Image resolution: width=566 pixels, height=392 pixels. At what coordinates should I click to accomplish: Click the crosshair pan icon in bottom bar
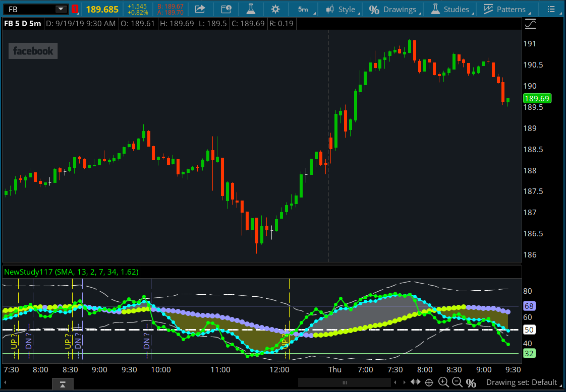[x=429, y=382]
